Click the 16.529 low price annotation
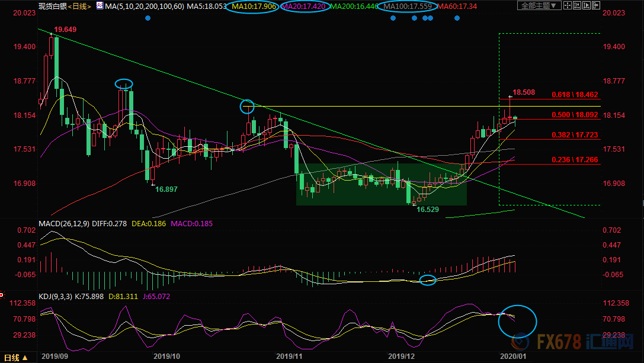The image size is (644, 363). 427,210
